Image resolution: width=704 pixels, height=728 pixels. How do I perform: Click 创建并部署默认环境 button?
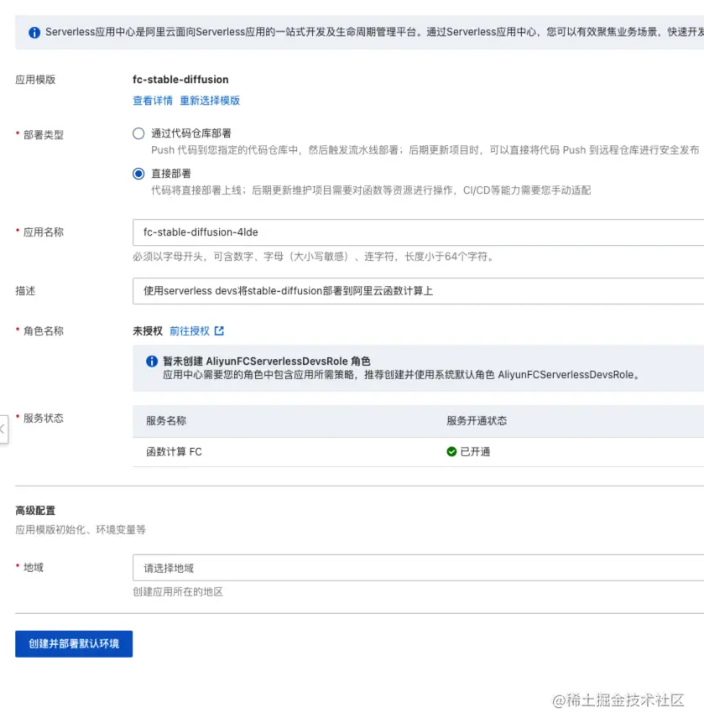74,644
